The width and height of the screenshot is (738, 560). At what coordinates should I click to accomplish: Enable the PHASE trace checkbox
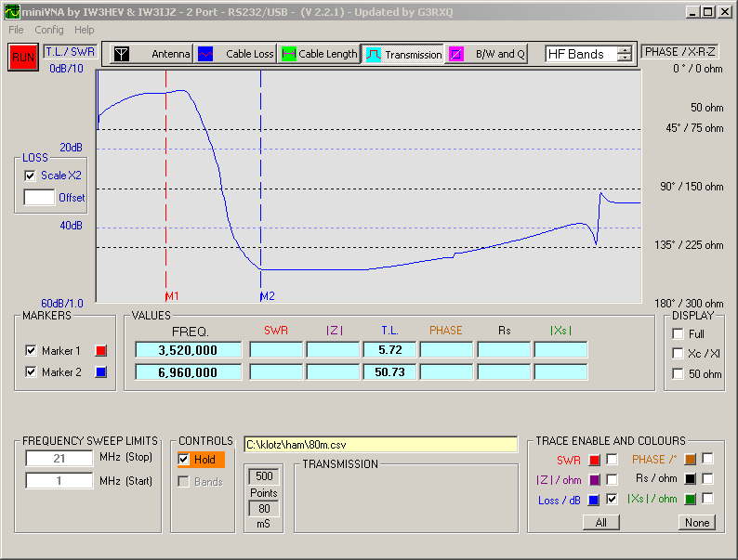[707, 459]
